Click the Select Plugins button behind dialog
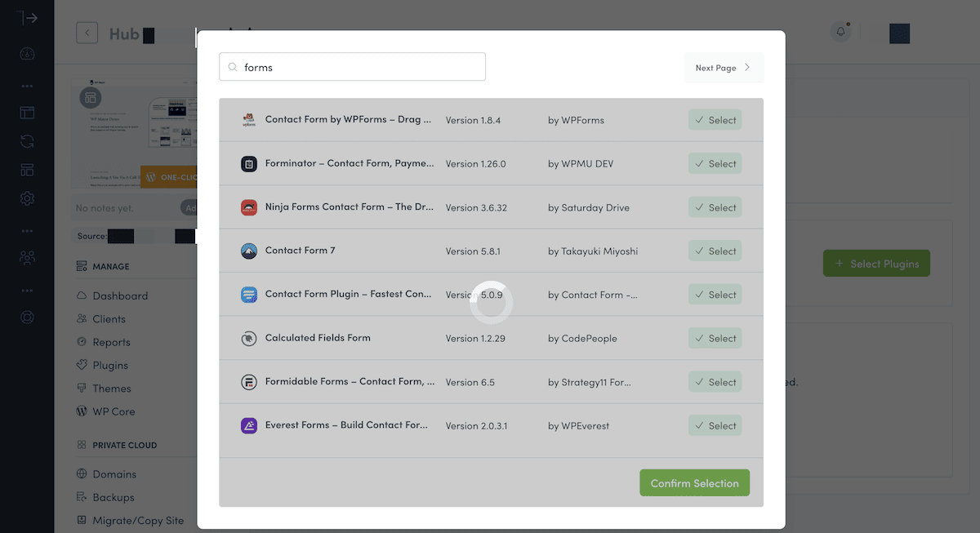The width and height of the screenshot is (980, 533). click(x=876, y=264)
